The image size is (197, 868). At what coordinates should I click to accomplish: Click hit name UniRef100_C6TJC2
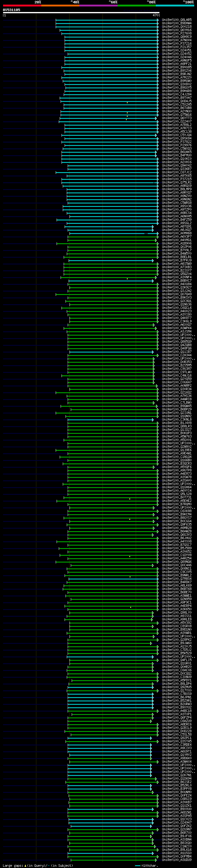coord(176,172)
